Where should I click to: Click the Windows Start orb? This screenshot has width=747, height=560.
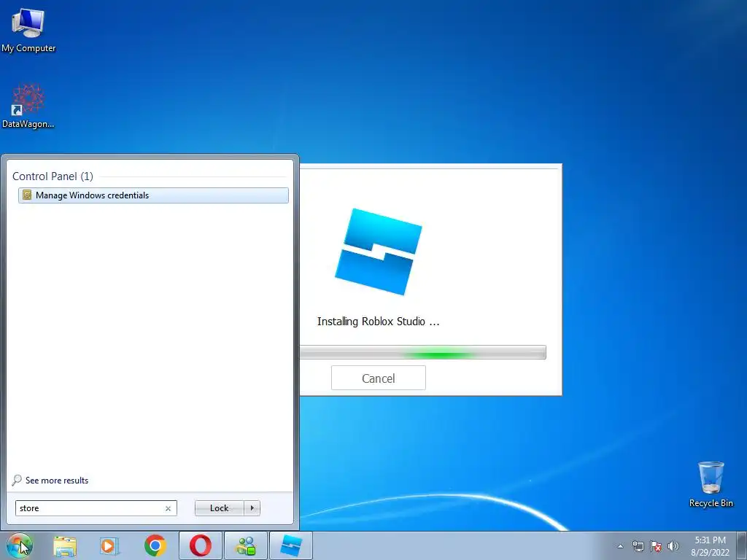19,545
